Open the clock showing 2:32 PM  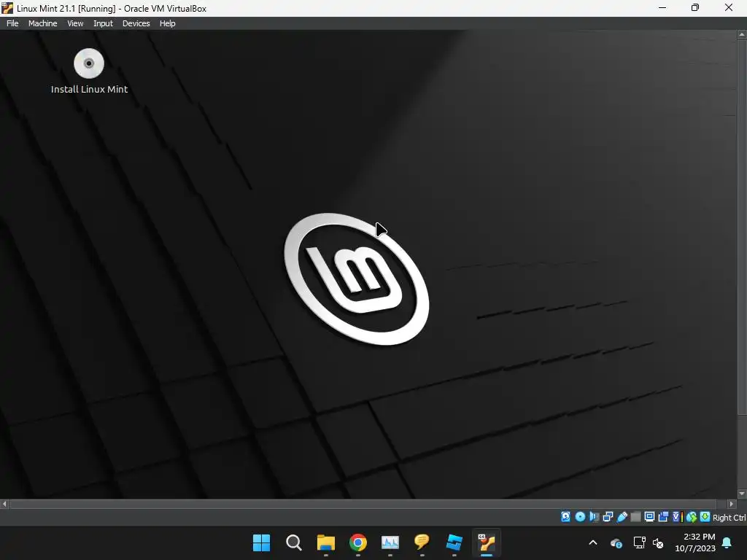click(695, 542)
